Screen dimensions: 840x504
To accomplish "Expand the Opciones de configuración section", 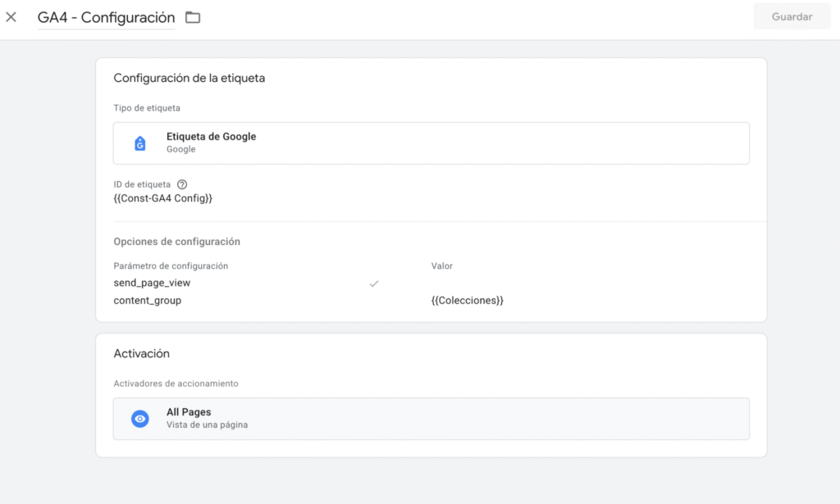I will 176,242.
